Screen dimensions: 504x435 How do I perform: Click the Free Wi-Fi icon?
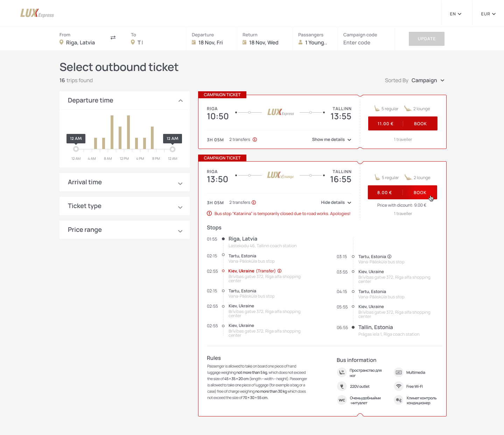coord(399,386)
